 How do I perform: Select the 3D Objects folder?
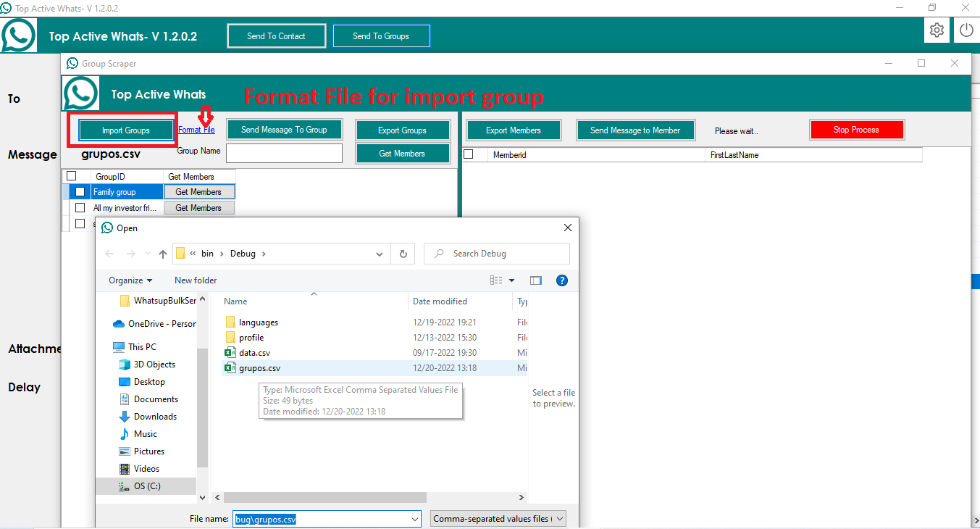(x=154, y=365)
